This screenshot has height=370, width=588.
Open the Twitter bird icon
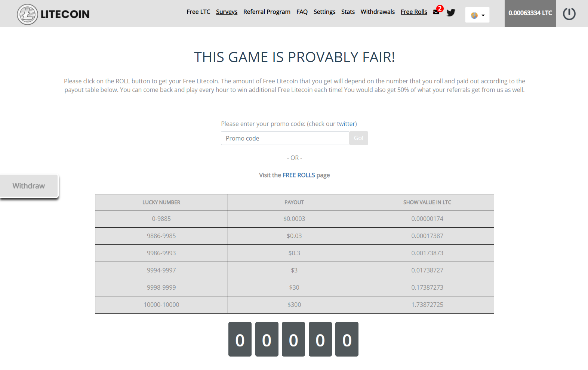(x=451, y=12)
